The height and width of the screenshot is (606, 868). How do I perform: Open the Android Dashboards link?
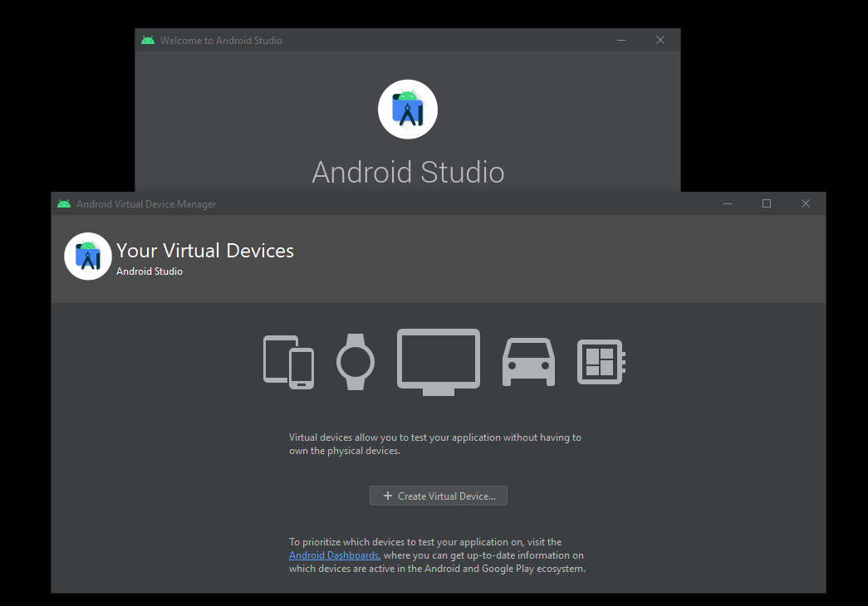334,555
